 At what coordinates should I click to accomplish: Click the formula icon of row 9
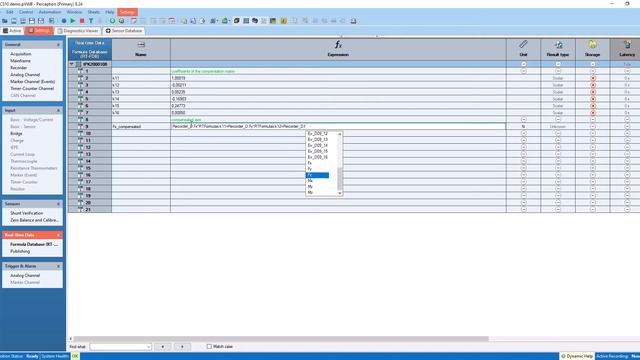[80, 127]
